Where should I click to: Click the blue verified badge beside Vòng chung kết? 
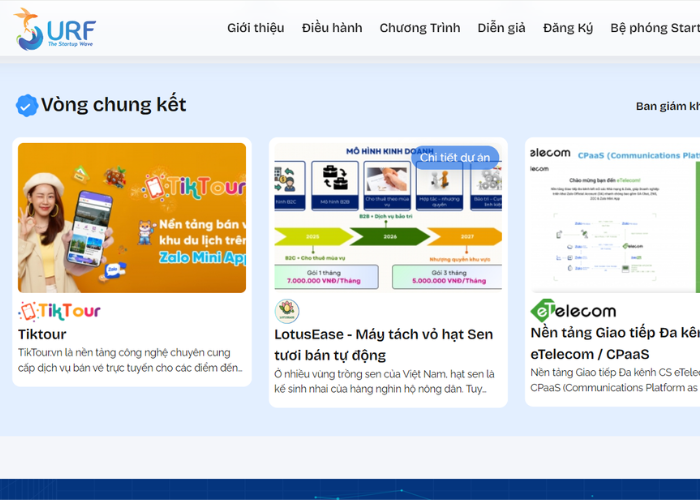coord(27,105)
